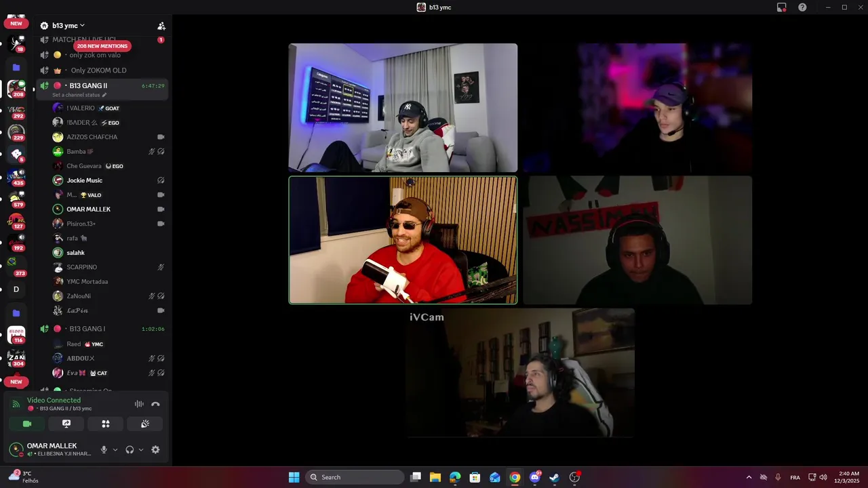Open server with 208 badge
Image resolution: width=868 pixels, height=488 pixels.
point(16,89)
